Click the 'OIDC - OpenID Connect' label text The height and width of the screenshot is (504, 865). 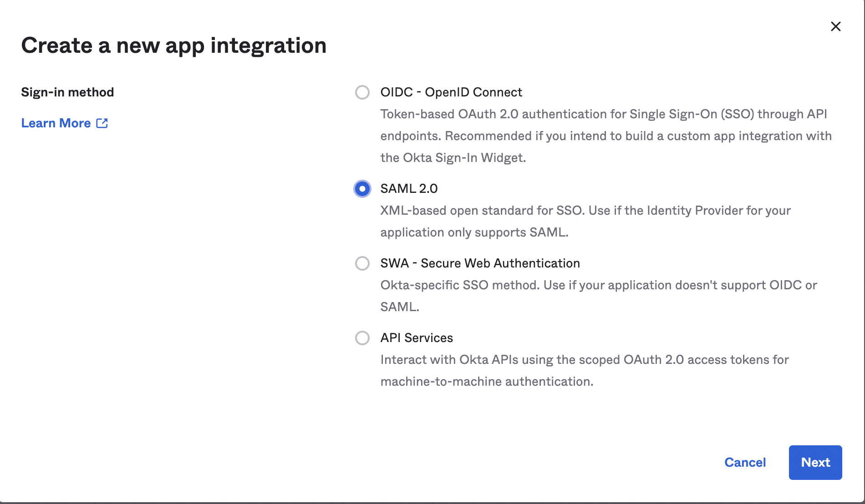coord(451,92)
